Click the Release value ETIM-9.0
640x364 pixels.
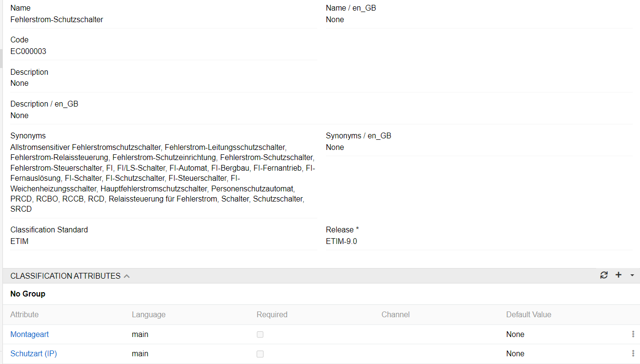click(x=341, y=241)
